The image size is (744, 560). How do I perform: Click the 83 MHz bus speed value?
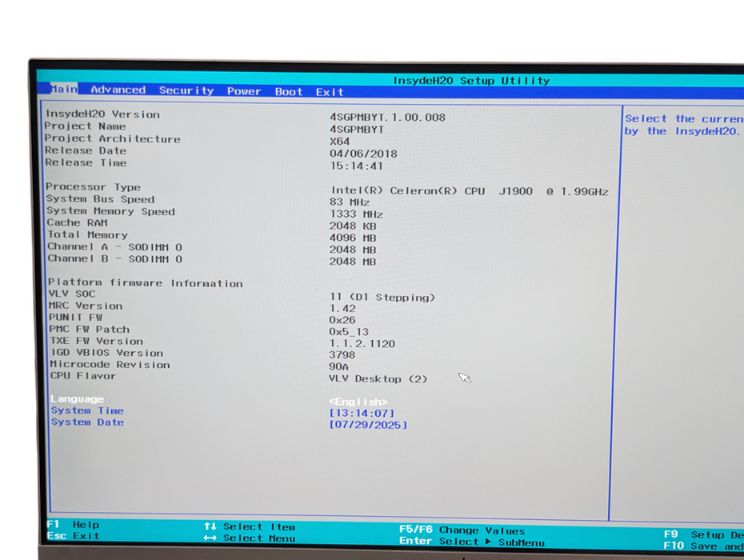coord(350,202)
